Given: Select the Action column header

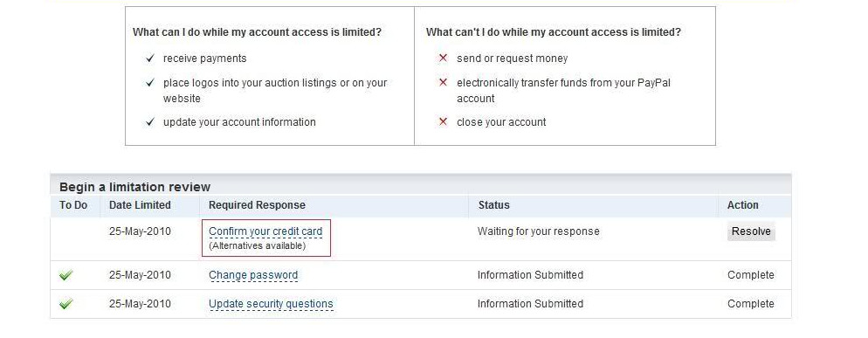Looking at the screenshot, I should (x=743, y=205).
